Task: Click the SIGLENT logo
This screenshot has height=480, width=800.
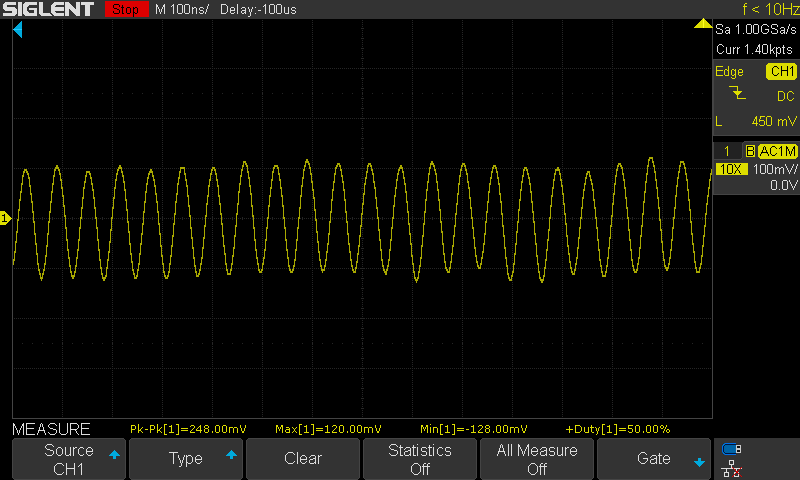Action: click(48, 9)
